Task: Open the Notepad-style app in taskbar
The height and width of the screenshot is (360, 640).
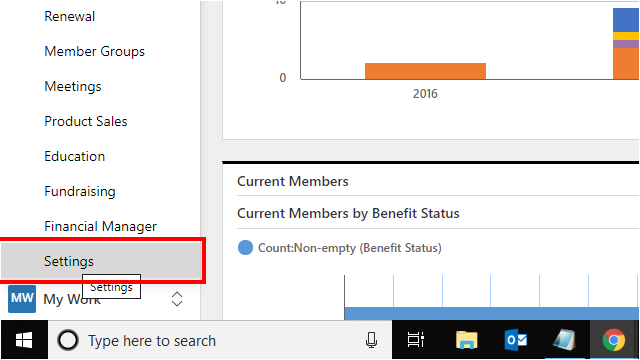Action: (564, 340)
